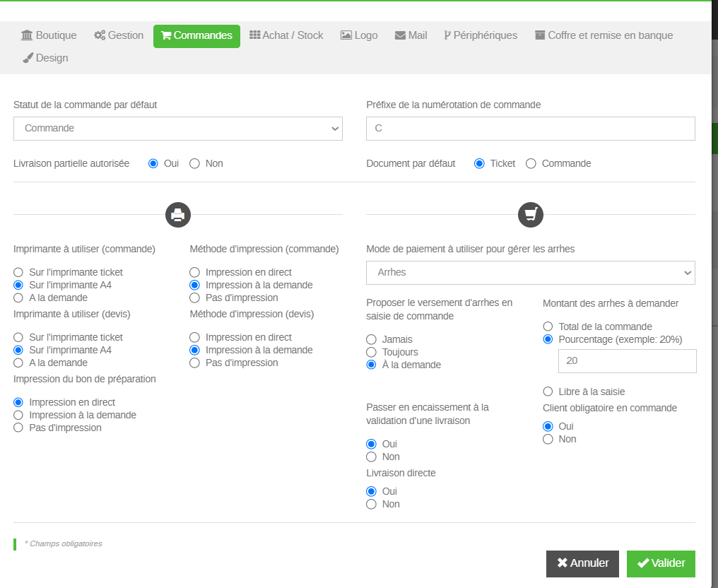
Task: Open the Gestion tab with gears icon
Action: click(x=119, y=35)
